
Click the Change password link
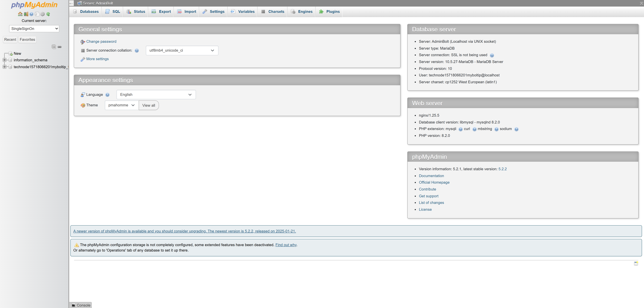(x=101, y=42)
